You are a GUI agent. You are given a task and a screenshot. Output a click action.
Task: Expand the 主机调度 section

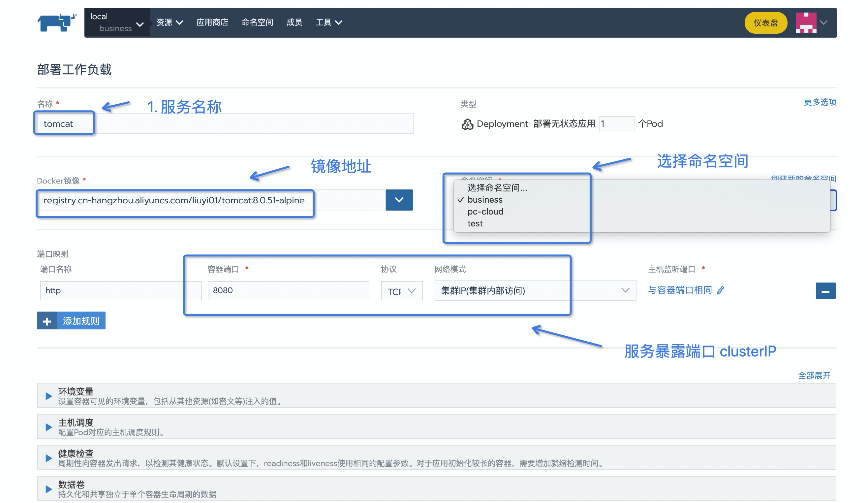pyautogui.click(x=49, y=427)
